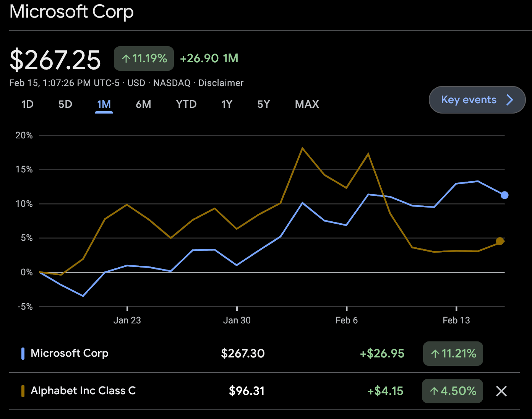Screen dimensions: 532x419
Task: Select the 6M time range tab
Action: tap(143, 104)
